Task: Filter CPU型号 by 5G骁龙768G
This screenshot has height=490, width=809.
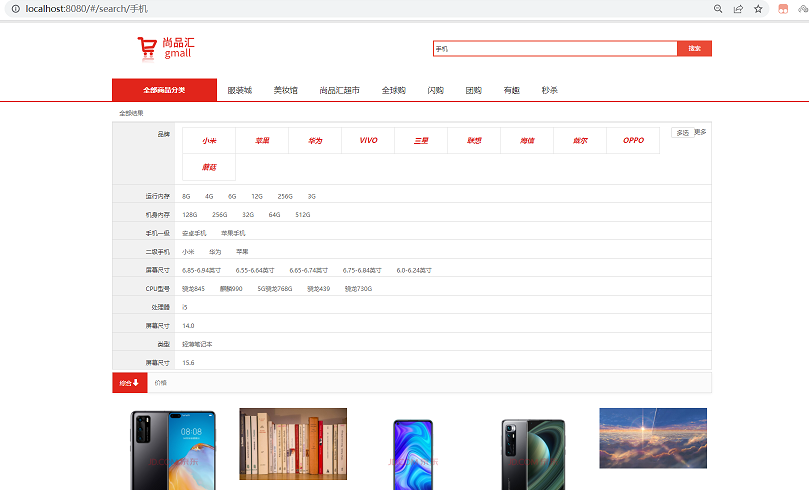Action: coord(275,289)
